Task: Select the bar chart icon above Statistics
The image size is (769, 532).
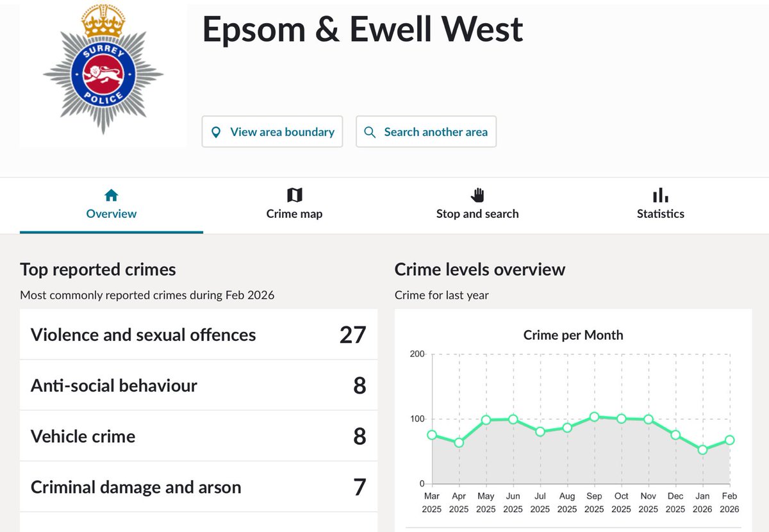Action: (x=660, y=194)
